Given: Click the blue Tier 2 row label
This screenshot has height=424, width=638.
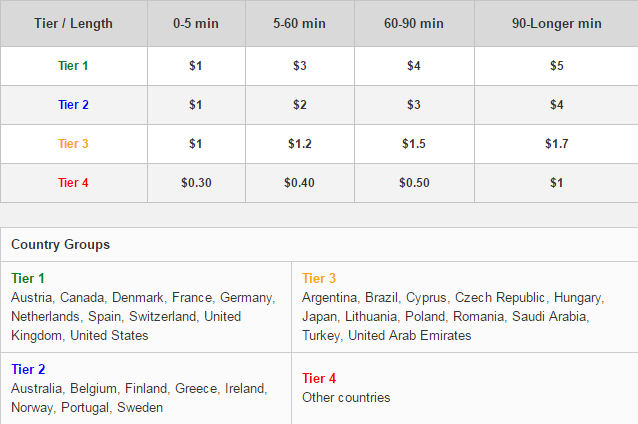Looking at the screenshot, I should 73,105.
